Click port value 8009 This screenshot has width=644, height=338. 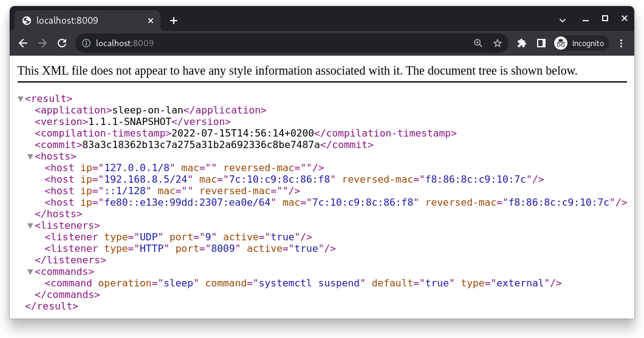tap(222, 249)
